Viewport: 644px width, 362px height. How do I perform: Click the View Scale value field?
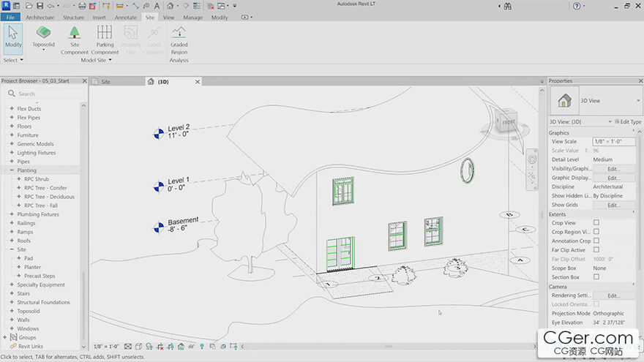coord(613,141)
